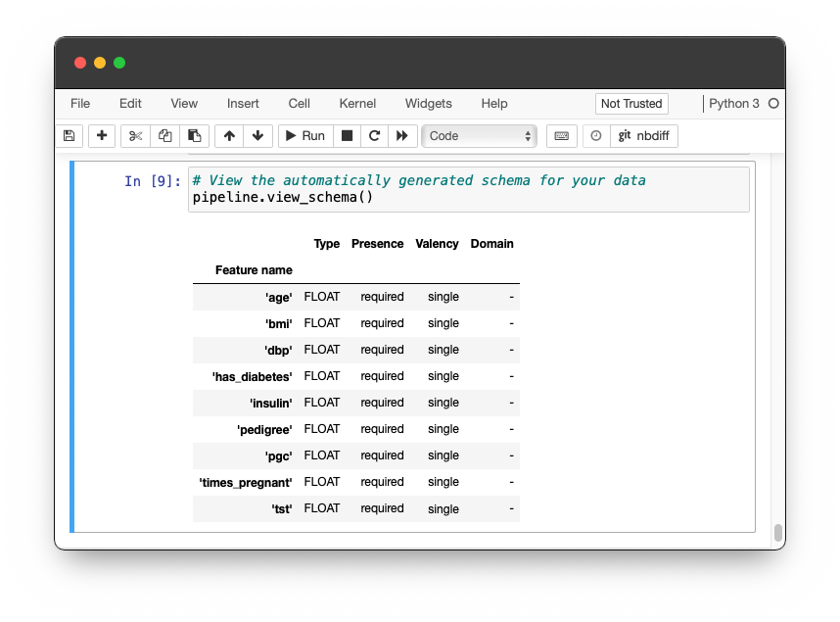
Task: Select the 'pedigree' feature label
Action: tap(264, 429)
